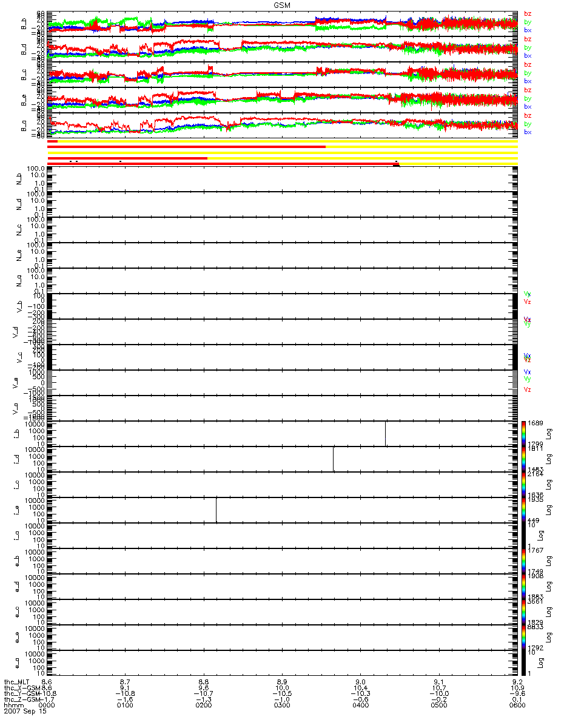Click the thc_X-GSM axis row label
The width and height of the screenshot is (564, 728).
(21, 687)
